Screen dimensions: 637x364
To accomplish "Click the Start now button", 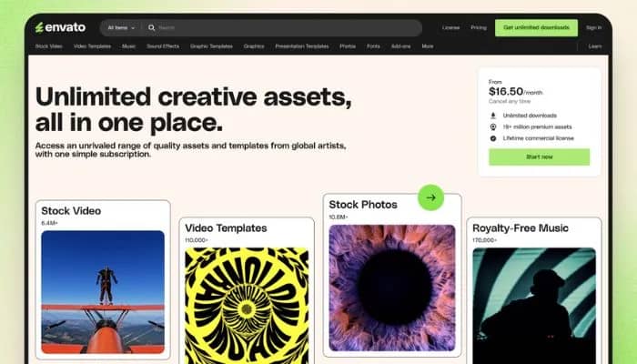I will [x=539, y=157].
